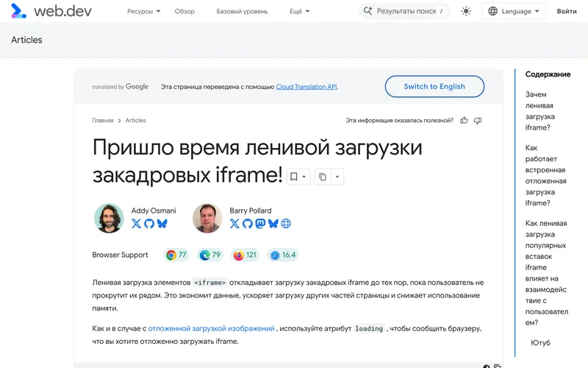This screenshot has width=588, height=368.
Task: Click the globe icon in Language button
Action: (492, 11)
